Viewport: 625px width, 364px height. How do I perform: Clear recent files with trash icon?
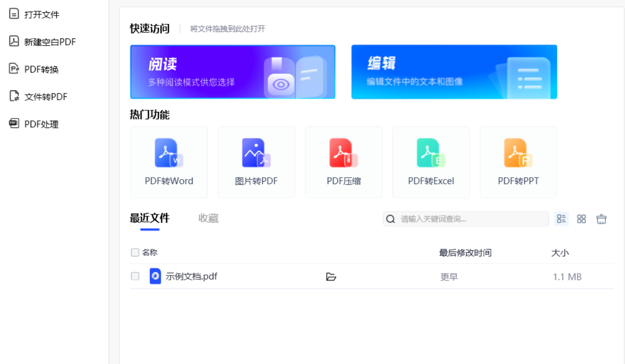601,219
